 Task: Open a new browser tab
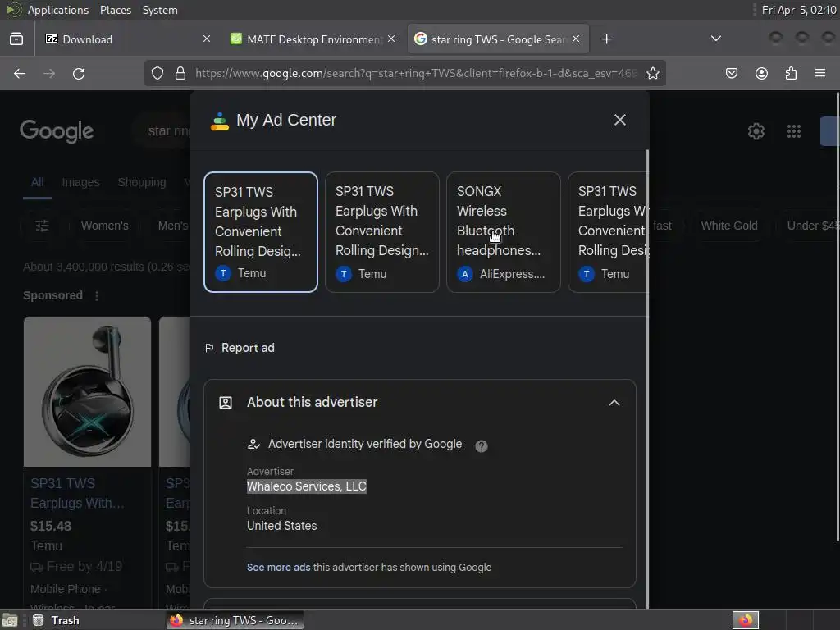(606, 39)
